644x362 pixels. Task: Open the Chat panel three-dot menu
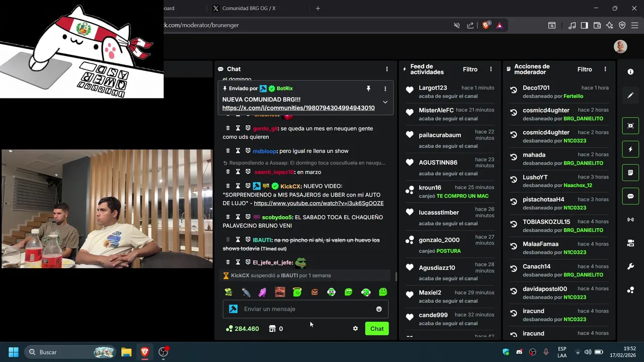pyautogui.click(x=387, y=69)
